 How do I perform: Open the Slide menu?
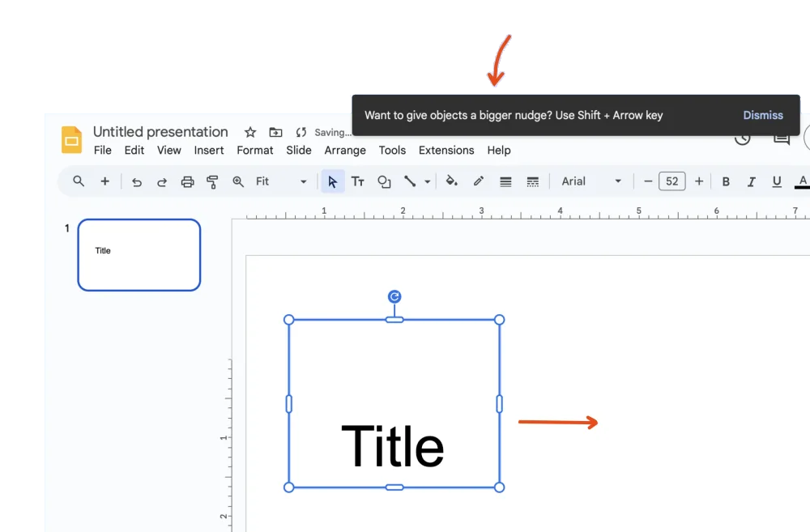(x=299, y=151)
